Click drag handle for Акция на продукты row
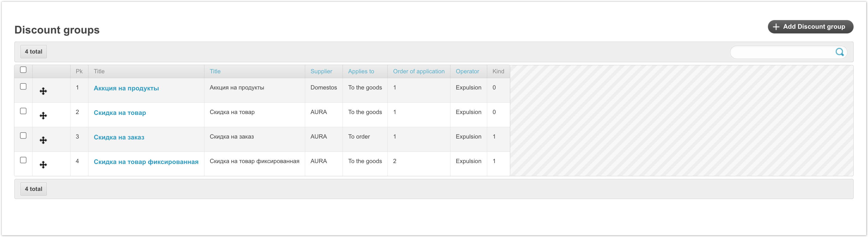The height and width of the screenshot is (237, 868). [x=43, y=91]
